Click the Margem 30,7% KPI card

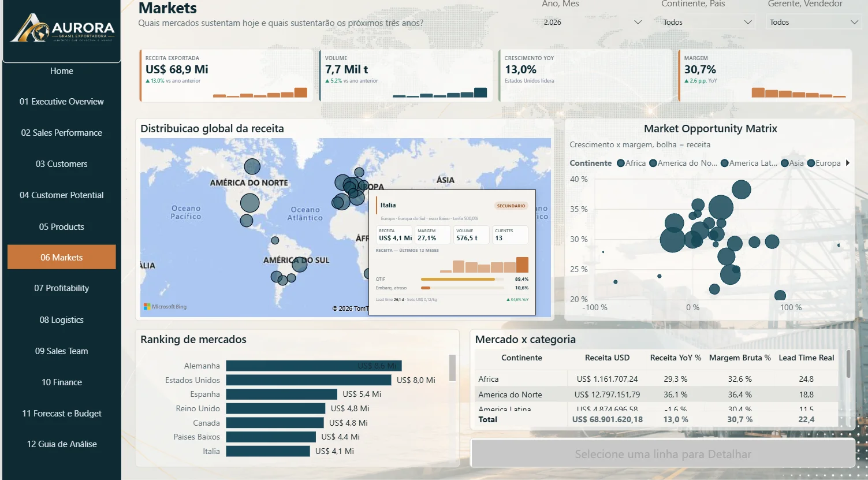(x=765, y=76)
